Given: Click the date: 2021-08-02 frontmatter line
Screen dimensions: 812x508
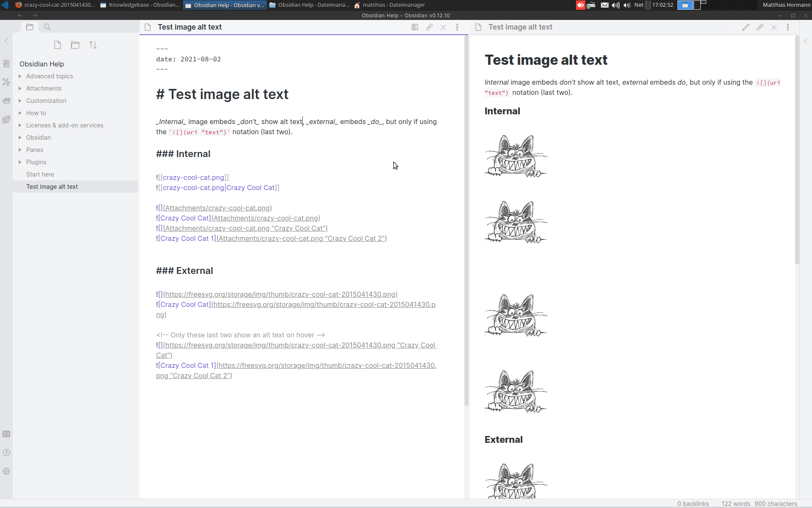Looking at the screenshot, I should [188, 59].
